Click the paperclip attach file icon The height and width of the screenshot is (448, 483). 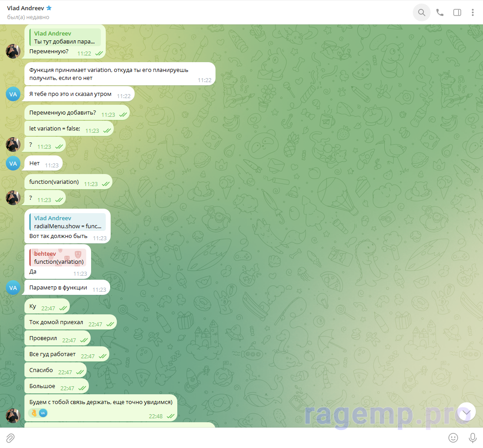pos(10,438)
